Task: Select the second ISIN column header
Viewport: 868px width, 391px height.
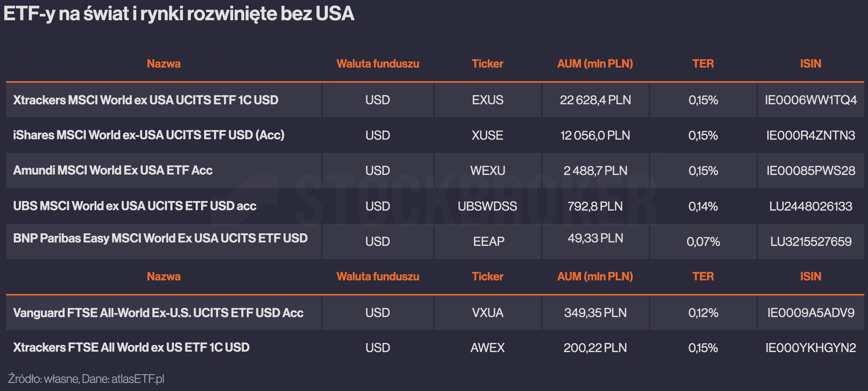Action: point(811,276)
